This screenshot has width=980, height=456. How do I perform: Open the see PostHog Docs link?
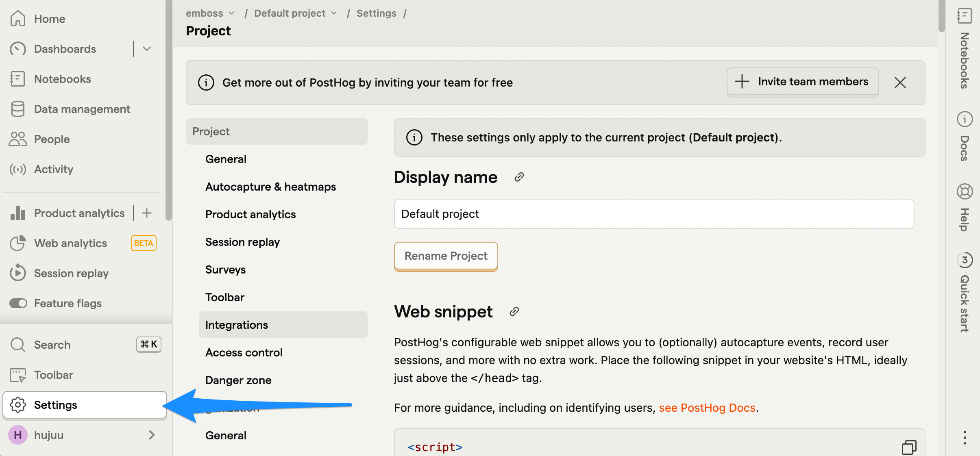(x=708, y=408)
